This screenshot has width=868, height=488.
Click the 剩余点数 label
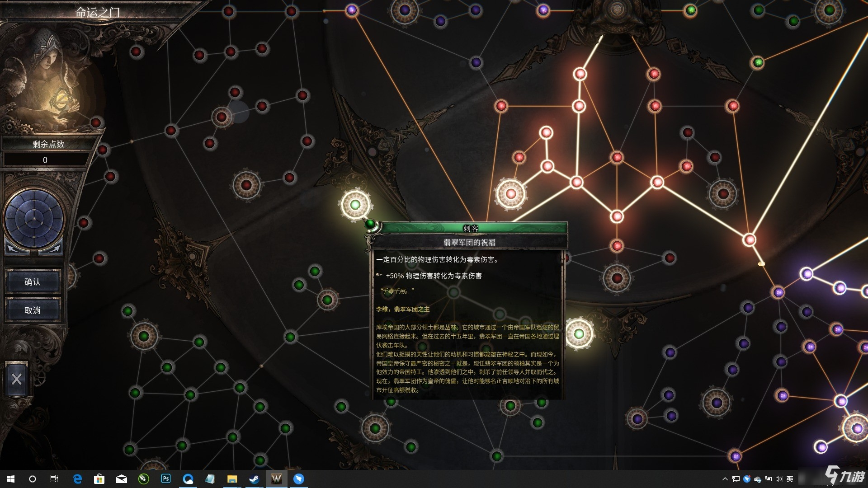pos(48,144)
